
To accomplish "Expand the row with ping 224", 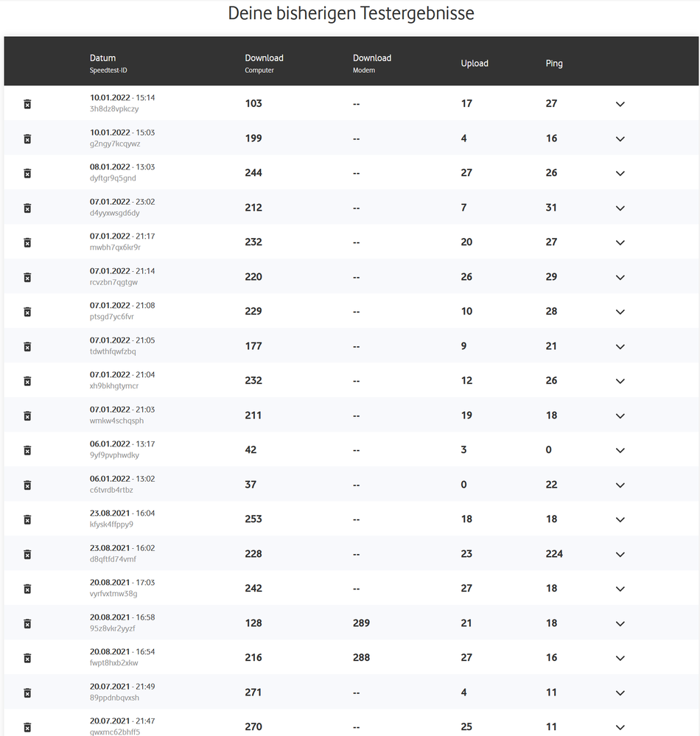I will pos(620,555).
